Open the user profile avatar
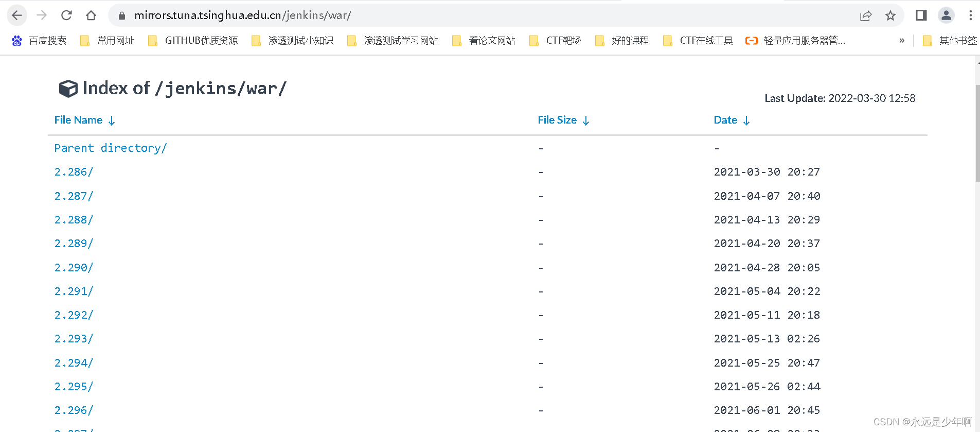Viewport: 980px width, 432px height. [x=946, y=15]
